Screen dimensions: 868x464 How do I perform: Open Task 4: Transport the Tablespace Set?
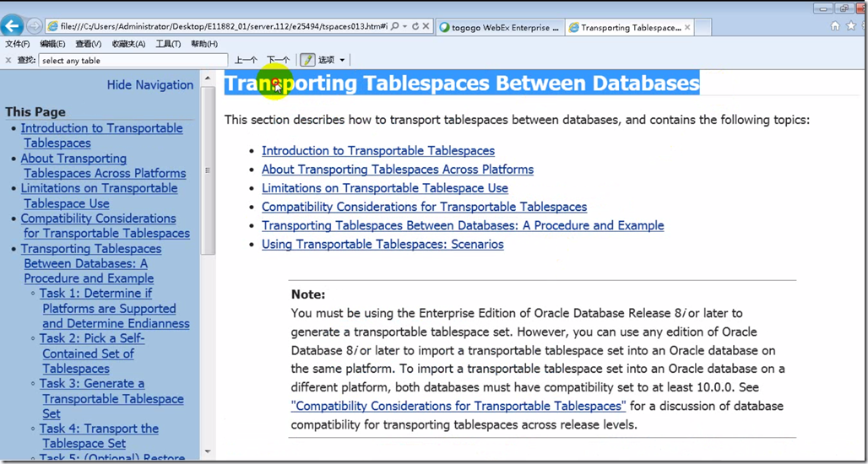[99, 436]
